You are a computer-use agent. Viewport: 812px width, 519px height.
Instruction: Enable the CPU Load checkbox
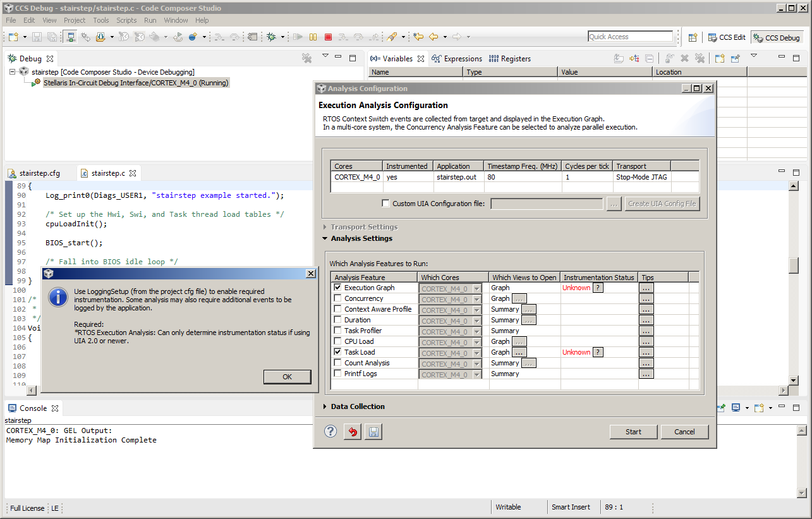pyautogui.click(x=337, y=341)
